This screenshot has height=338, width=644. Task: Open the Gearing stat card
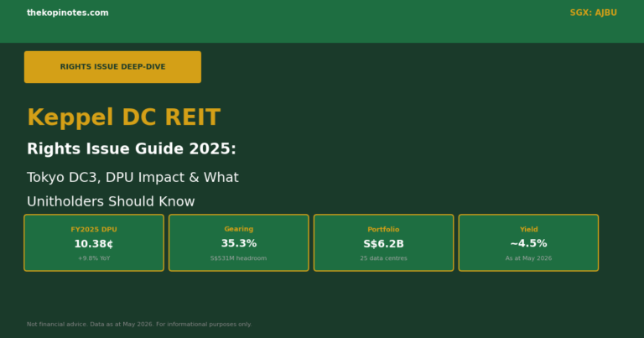pyautogui.click(x=239, y=242)
